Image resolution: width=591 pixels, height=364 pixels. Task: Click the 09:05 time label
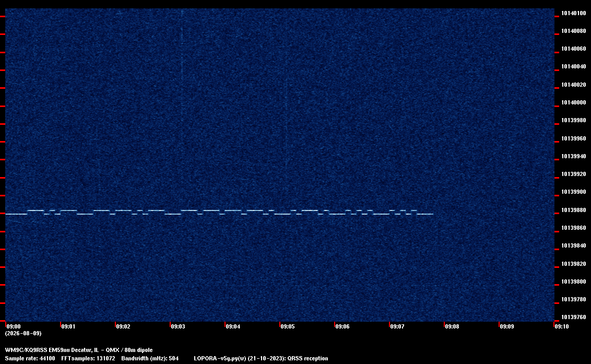coord(288,326)
